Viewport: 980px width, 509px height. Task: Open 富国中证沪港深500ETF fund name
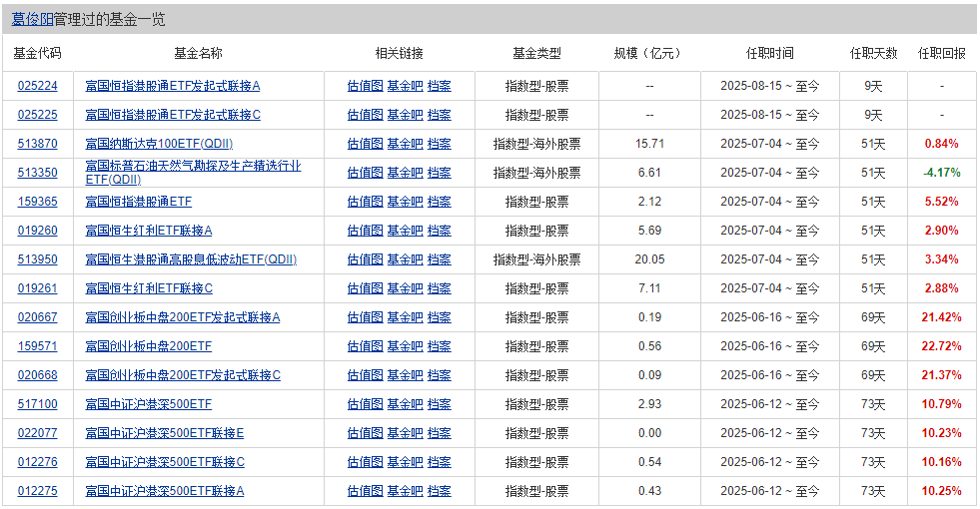pos(148,404)
